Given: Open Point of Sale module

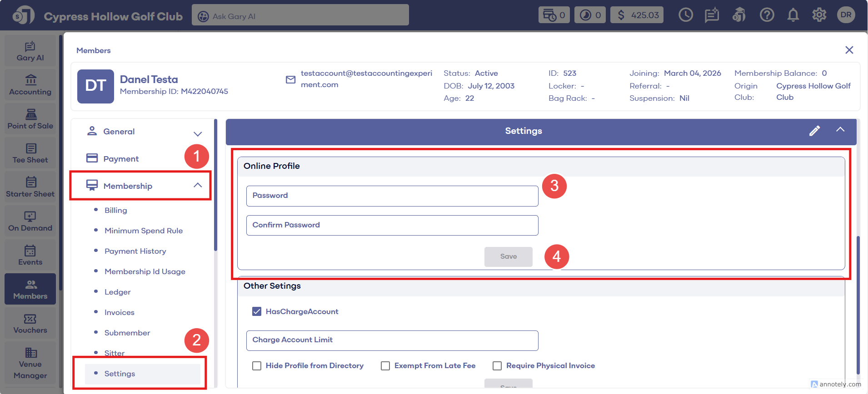Looking at the screenshot, I should click(30, 119).
